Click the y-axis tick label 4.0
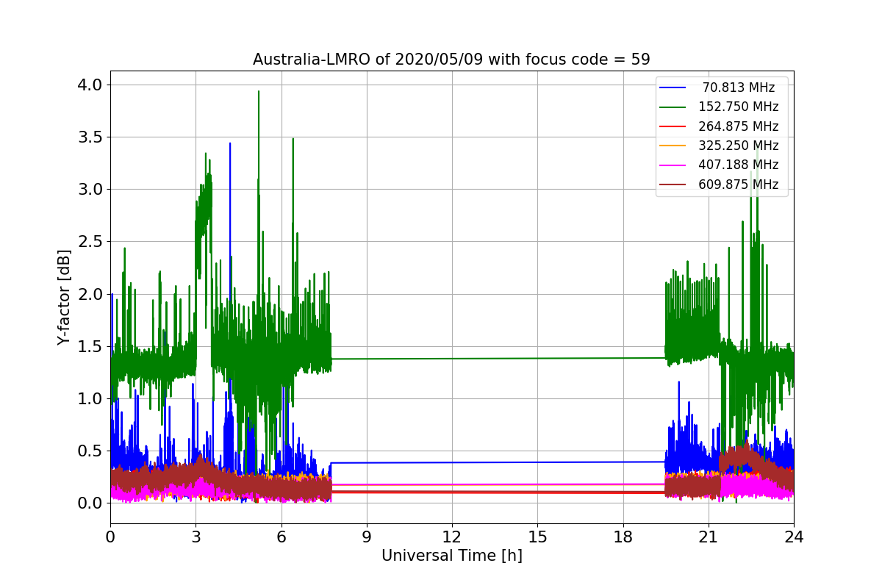Viewport: 882px width, 588px height. click(x=89, y=85)
